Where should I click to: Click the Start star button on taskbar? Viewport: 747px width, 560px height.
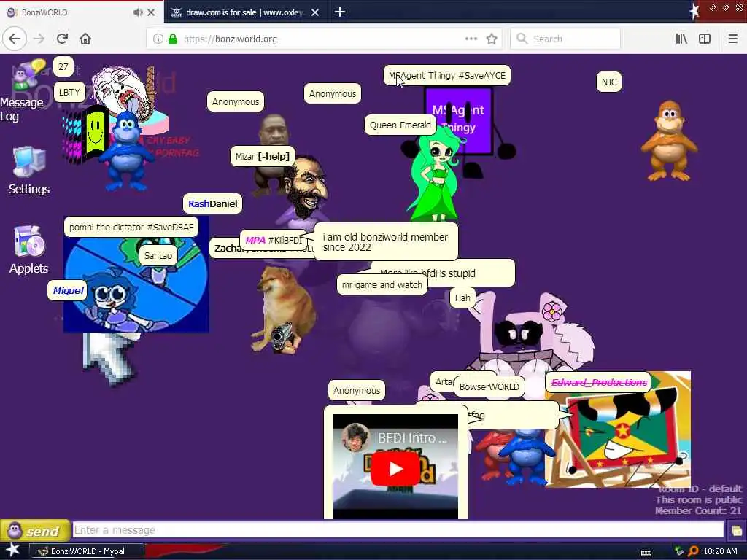(12, 551)
